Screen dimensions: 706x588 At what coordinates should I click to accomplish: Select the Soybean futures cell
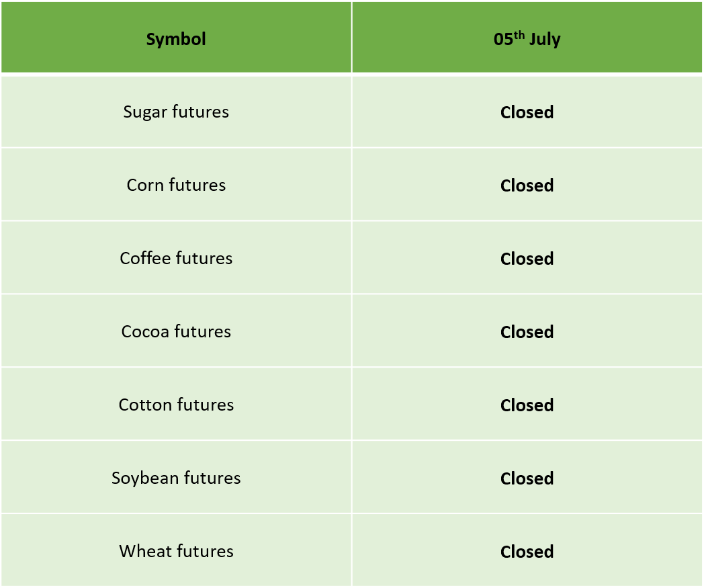176,478
